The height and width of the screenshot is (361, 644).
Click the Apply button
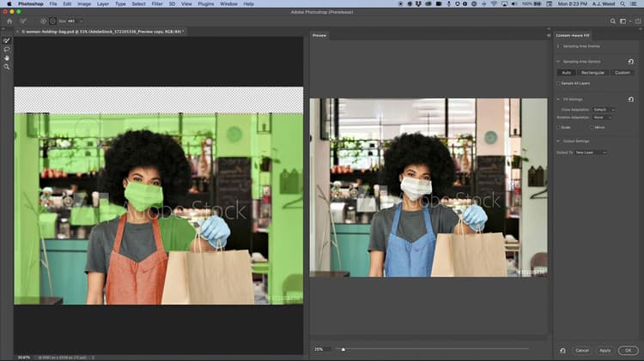click(x=605, y=351)
